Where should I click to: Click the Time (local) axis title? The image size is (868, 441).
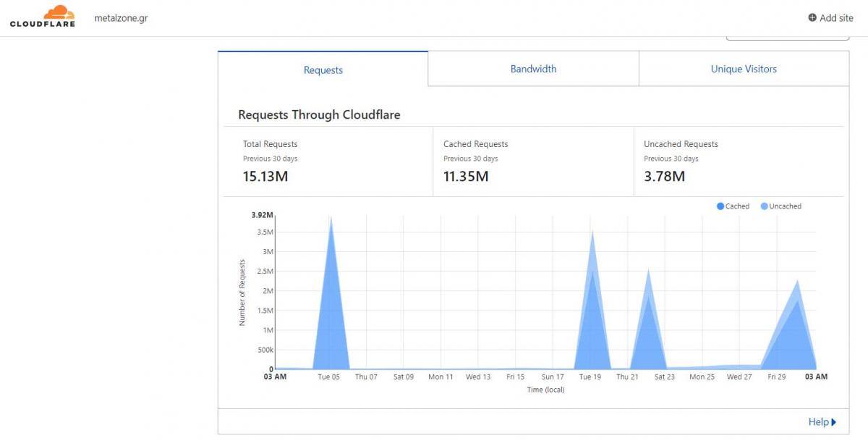click(545, 390)
